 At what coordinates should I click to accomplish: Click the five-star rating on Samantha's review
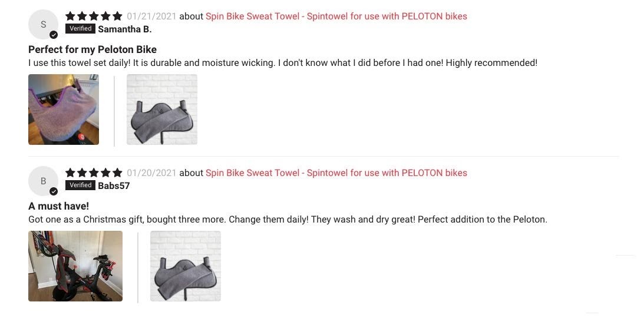[94, 16]
